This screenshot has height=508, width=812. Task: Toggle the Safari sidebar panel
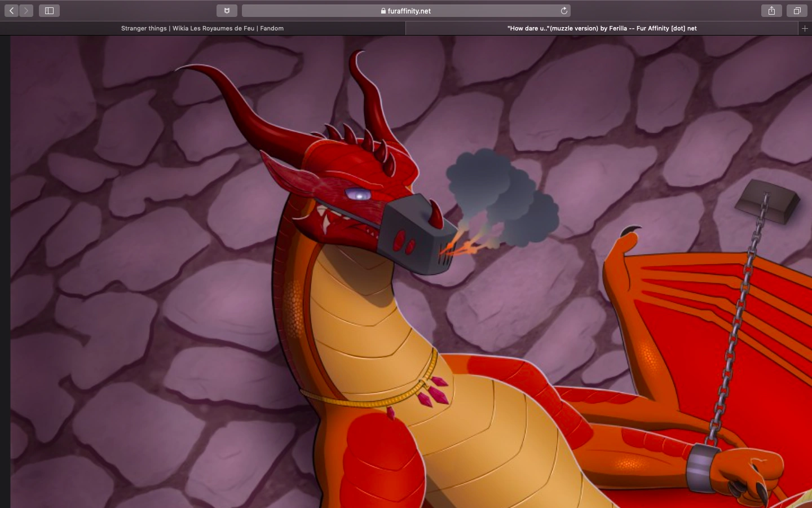coord(49,11)
